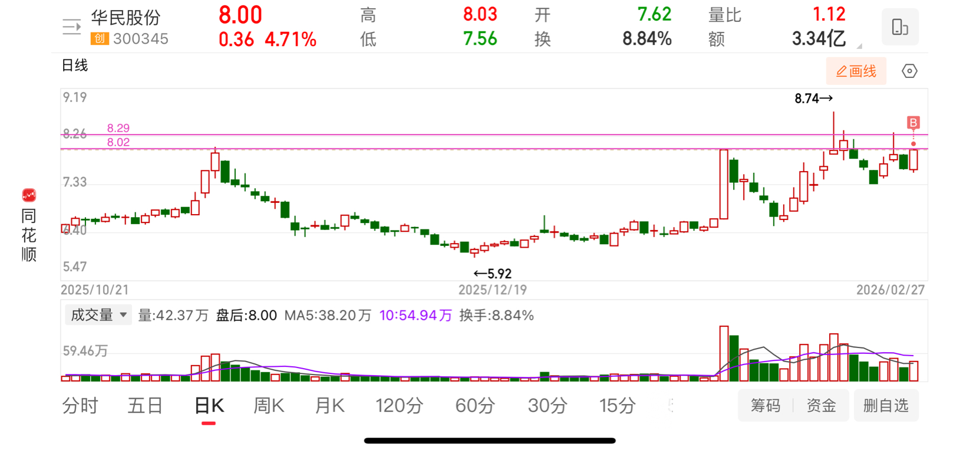Tap the 同花顺 logo icon
Image resolution: width=980 pixels, height=453 pixels.
pos(29,195)
